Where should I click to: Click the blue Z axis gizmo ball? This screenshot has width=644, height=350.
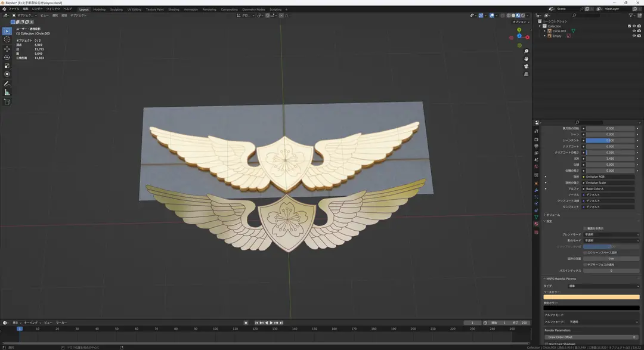[x=519, y=36]
